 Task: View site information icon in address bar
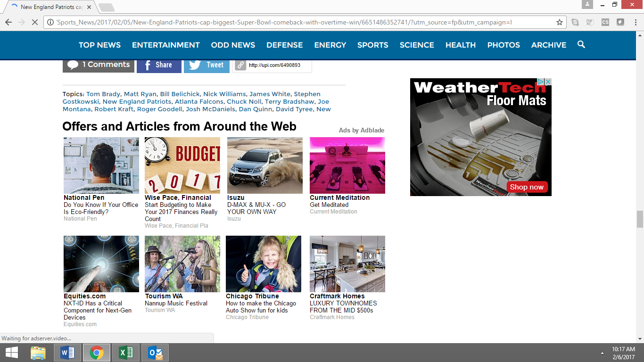tap(50, 22)
